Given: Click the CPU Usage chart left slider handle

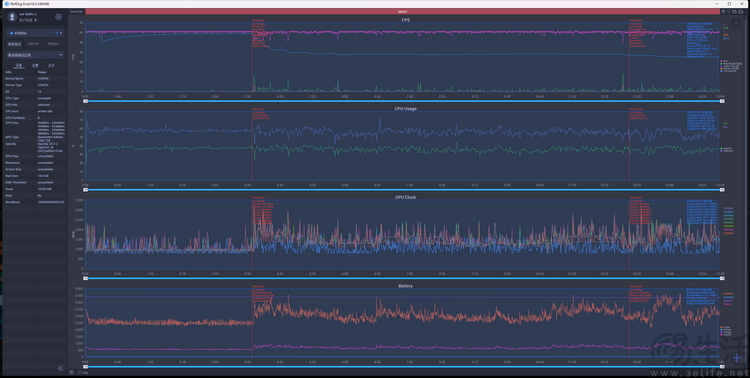Looking at the screenshot, I should tap(86, 190).
